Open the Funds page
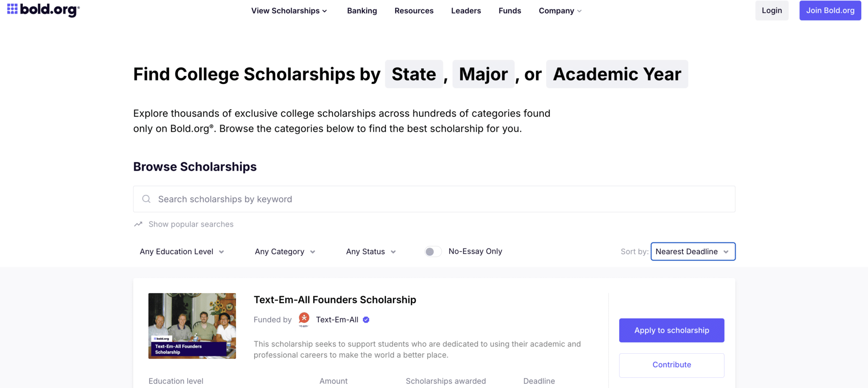 [509, 11]
